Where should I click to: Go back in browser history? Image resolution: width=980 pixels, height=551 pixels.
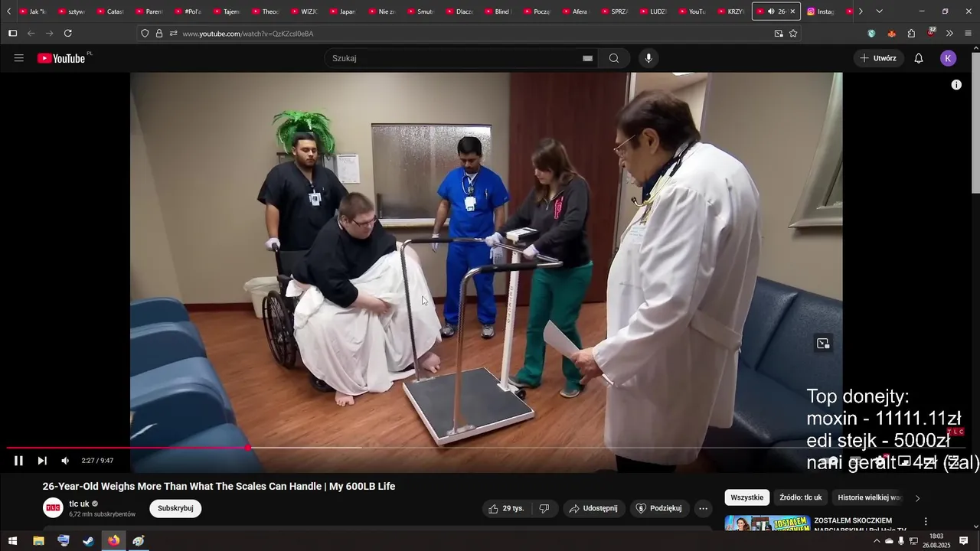coord(31,34)
